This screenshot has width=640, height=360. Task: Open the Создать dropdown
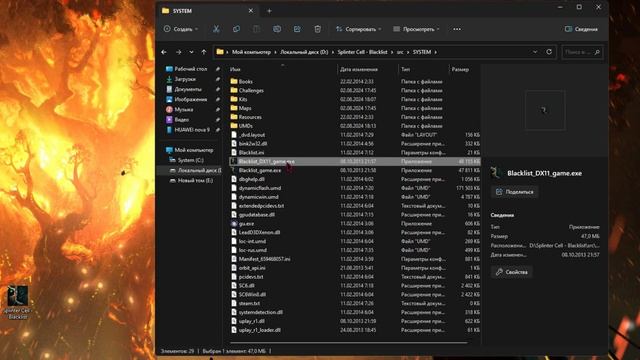click(x=181, y=29)
